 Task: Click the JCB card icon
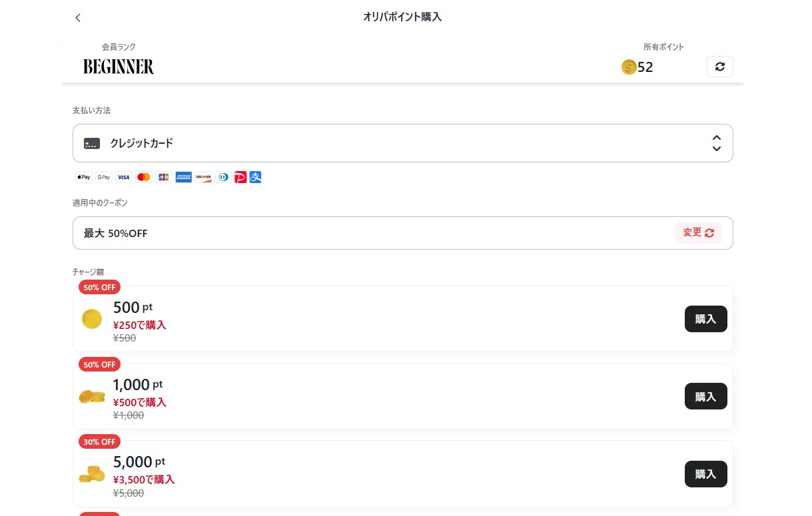click(163, 177)
